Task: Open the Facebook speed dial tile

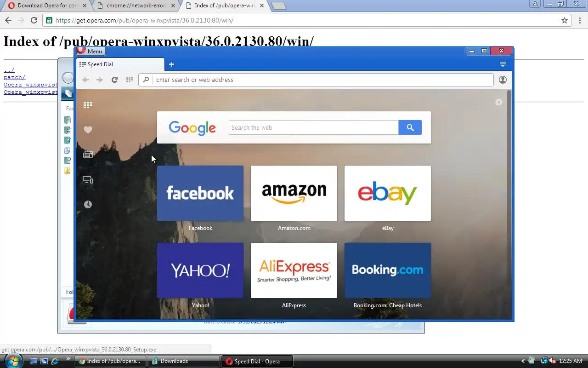Action: coord(200,193)
